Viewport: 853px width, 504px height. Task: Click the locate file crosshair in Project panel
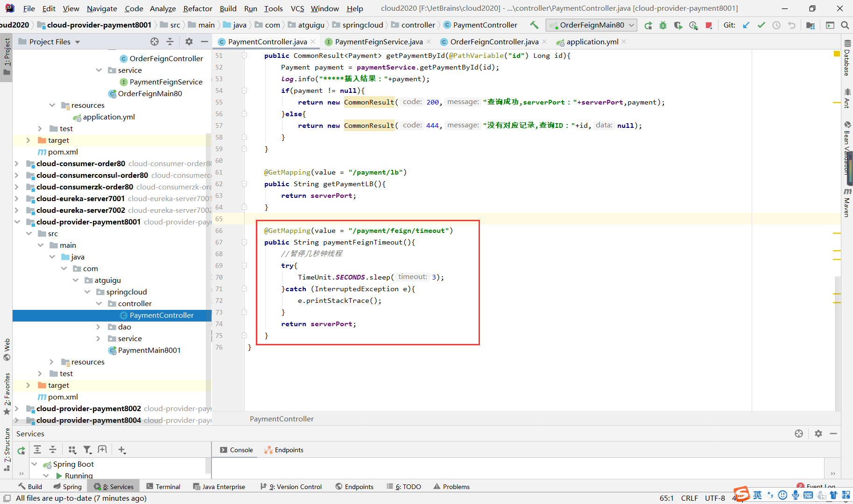155,42
